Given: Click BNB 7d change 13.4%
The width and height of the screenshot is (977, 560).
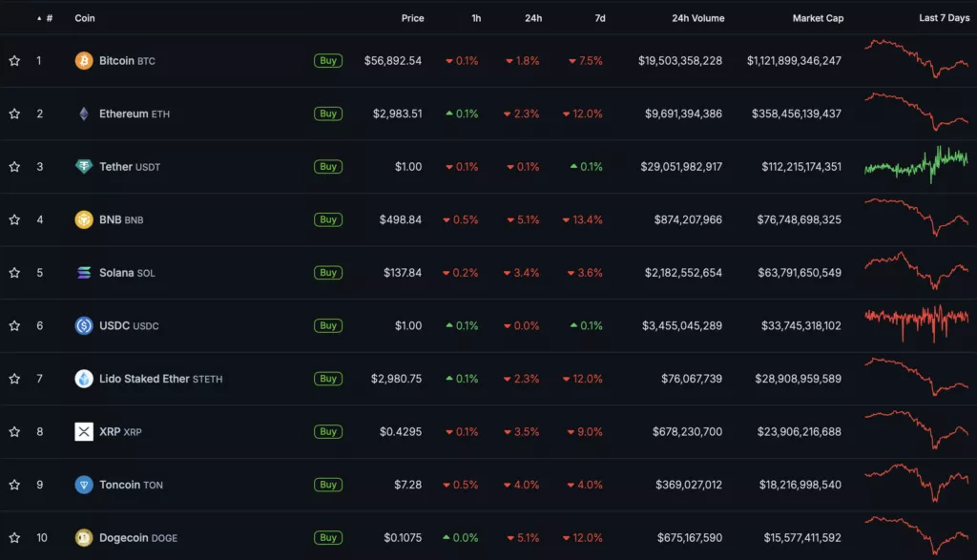Looking at the screenshot, I should 583,219.
